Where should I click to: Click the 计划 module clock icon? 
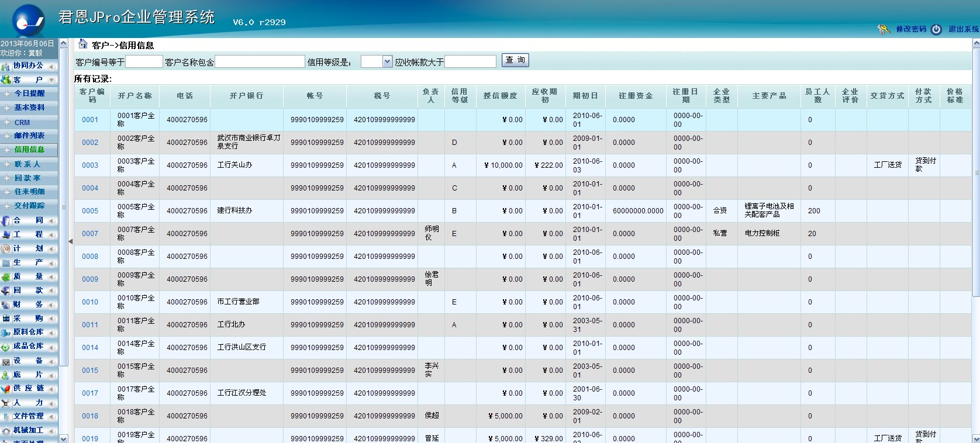tap(5, 248)
